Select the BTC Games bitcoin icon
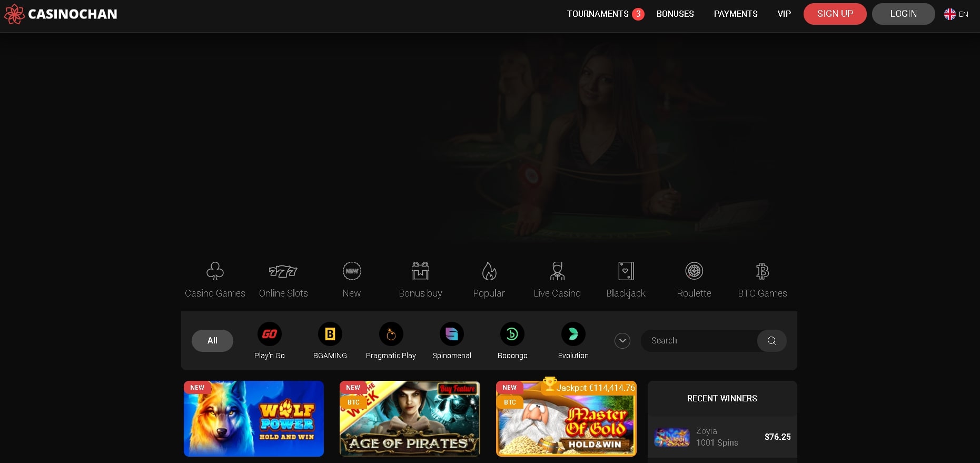This screenshot has width=980, height=463. click(763, 271)
